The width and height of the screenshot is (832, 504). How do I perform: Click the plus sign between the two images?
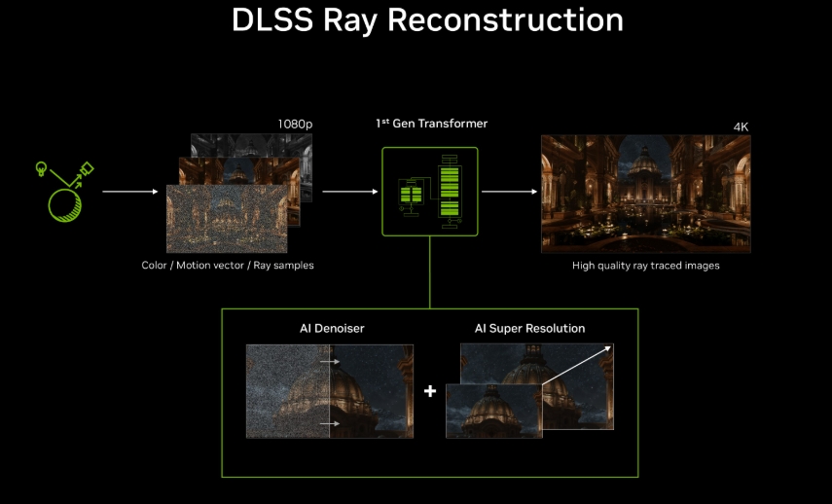coord(430,391)
